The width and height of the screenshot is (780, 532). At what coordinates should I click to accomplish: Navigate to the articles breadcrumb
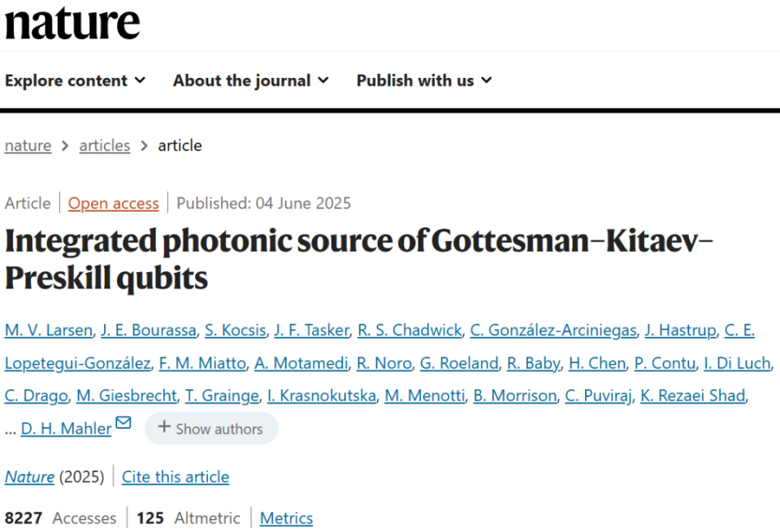tap(104, 146)
